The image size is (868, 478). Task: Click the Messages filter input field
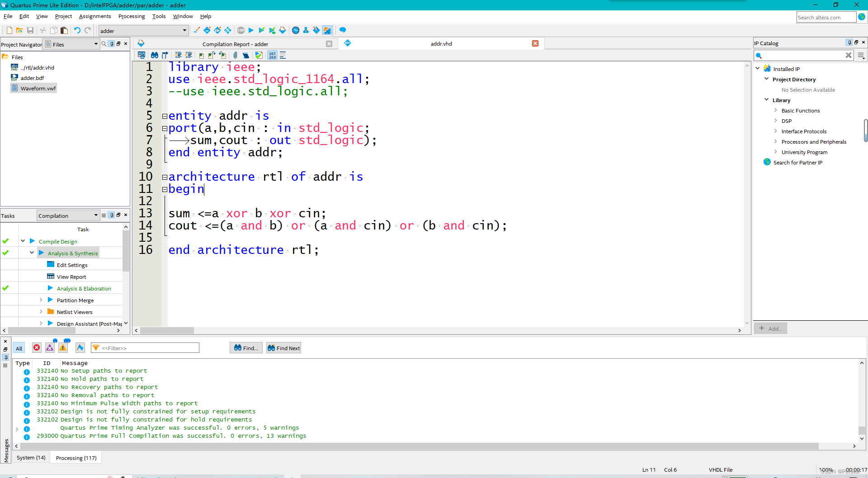pos(145,348)
